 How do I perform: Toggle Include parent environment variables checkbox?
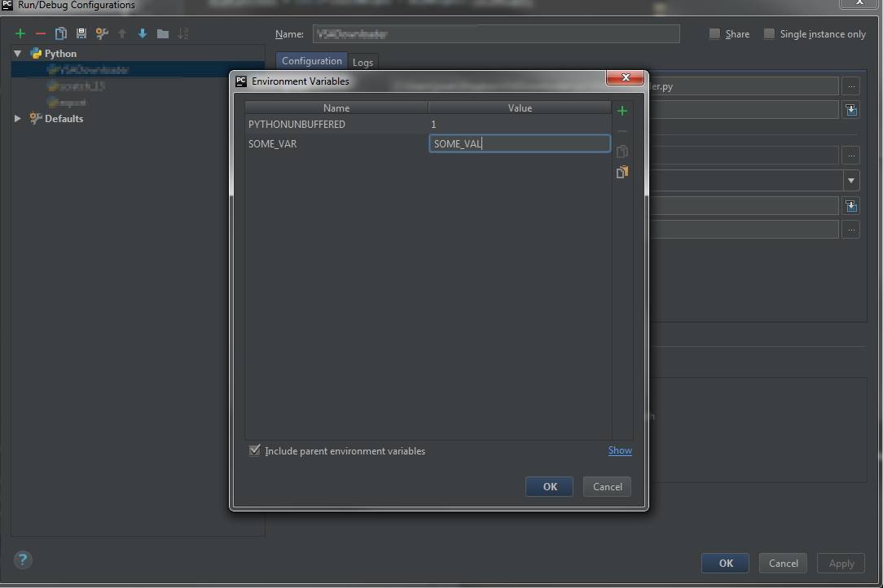(x=255, y=450)
